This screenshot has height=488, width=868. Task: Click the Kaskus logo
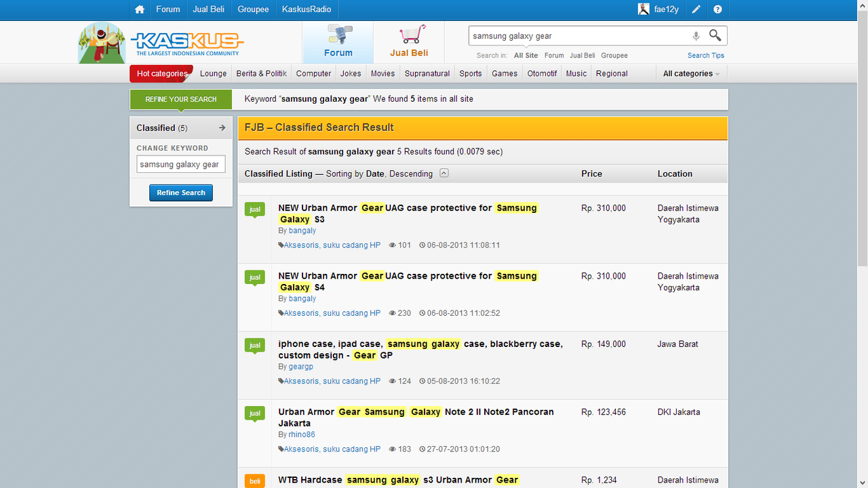pyautogui.click(x=187, y=43)
